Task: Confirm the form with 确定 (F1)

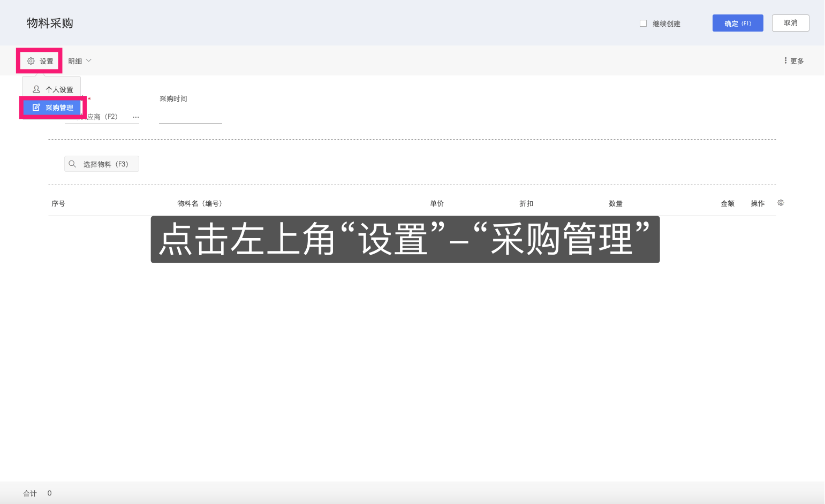Action: [x=738, y=23]
